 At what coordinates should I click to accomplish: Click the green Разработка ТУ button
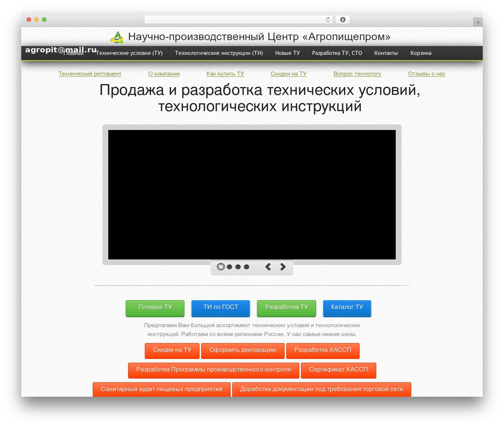(287, 308)
